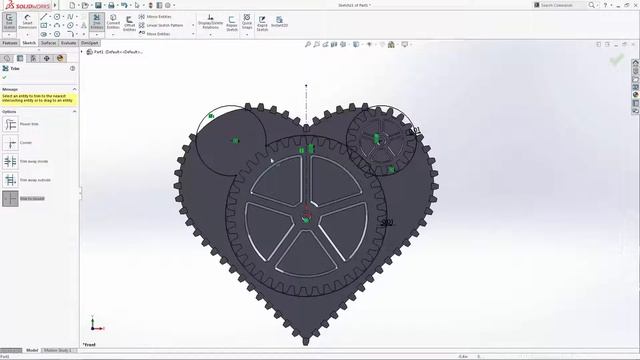Click Zoom to Fit in the view toolbar
Screen dimensions: 640x360
tap(308, 44)
